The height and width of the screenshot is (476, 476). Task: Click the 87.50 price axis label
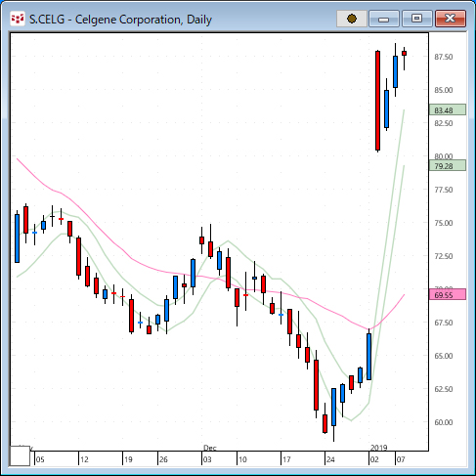point(444,57)
